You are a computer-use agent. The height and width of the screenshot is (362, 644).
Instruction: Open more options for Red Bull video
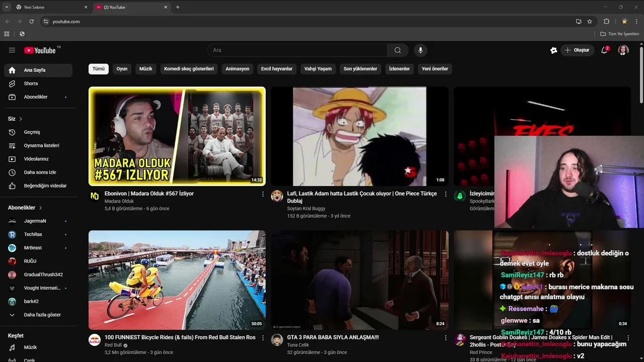pyautogui.click(x=263, y=338)
